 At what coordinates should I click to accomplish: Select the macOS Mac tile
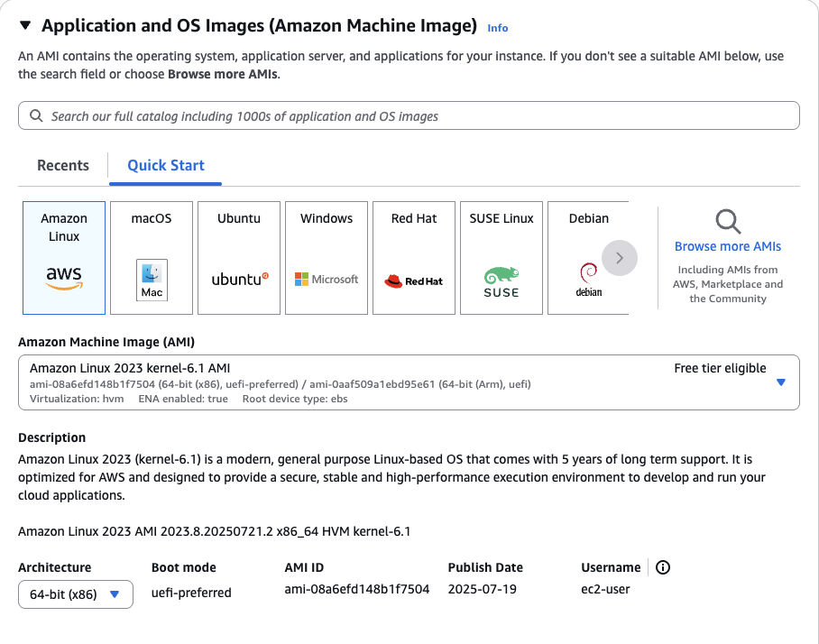152,258
